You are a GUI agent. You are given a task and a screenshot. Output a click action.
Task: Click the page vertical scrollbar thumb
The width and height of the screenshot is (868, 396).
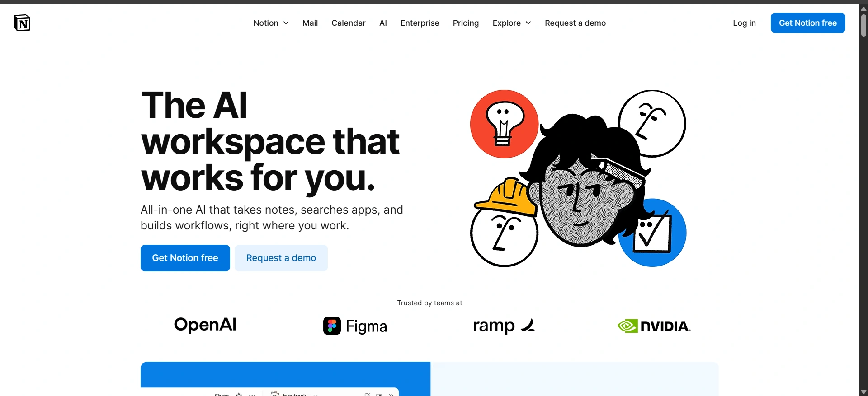pyautogui.click(x=863, y=25)
